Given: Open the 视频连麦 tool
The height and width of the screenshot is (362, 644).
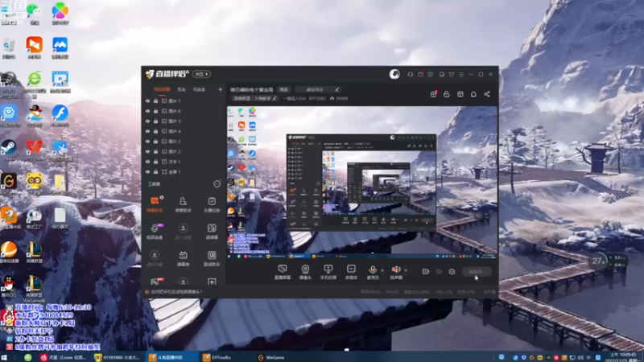Looking at the screenshot, I should coord(155,231).
